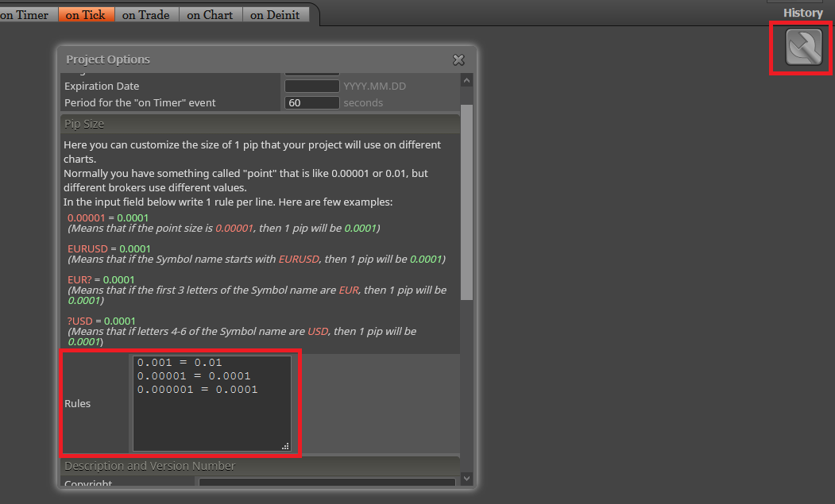Click the dialog vertical scrollbar thumb
Screen dimensions: 835x504
[466, 202]
